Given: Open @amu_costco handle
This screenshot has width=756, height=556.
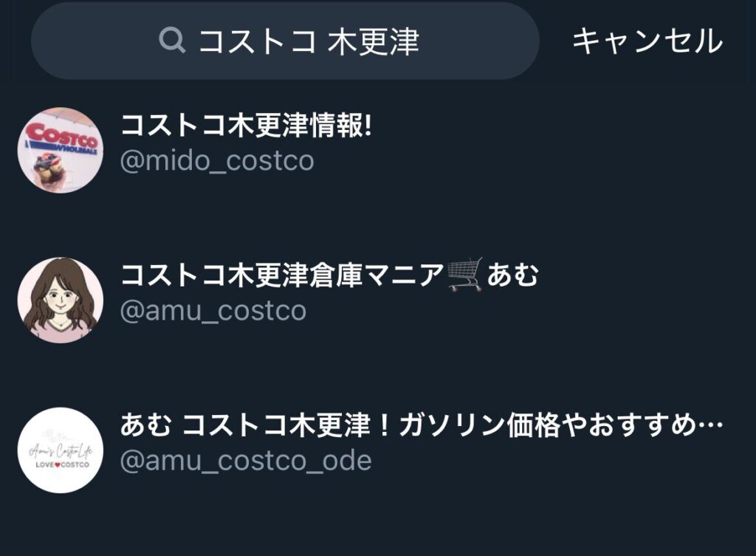Looking at the screenshot, I should 213,311.
